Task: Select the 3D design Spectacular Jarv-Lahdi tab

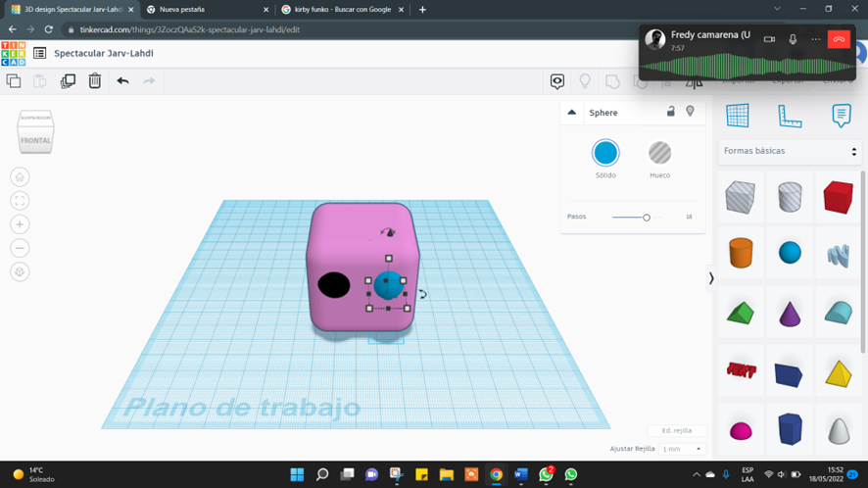Action: [71, 10]
